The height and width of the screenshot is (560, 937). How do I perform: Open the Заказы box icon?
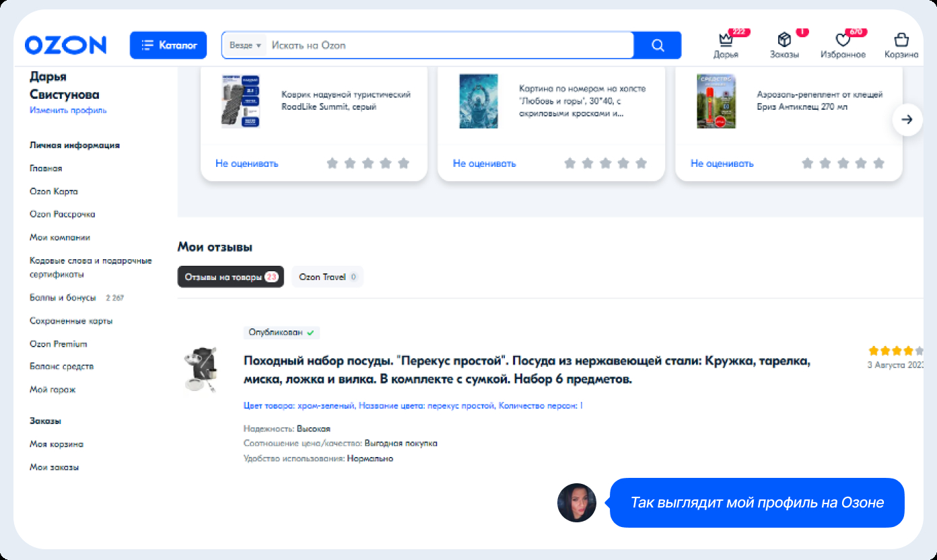point(784,40)
